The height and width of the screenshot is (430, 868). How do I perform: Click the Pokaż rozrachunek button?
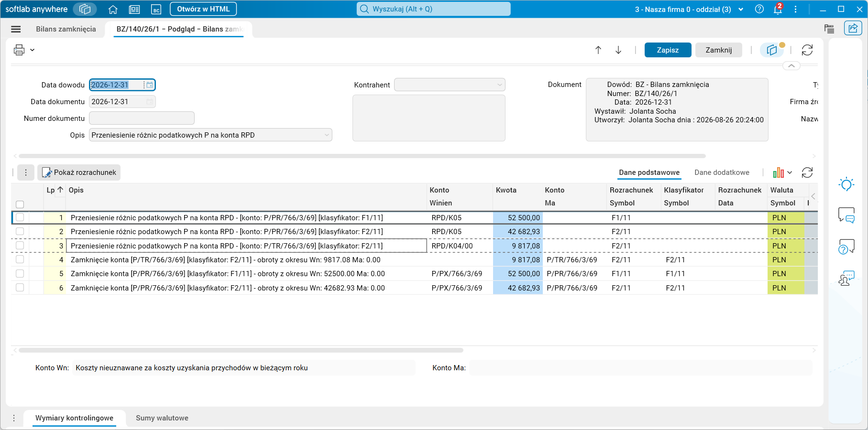(79, 172)
